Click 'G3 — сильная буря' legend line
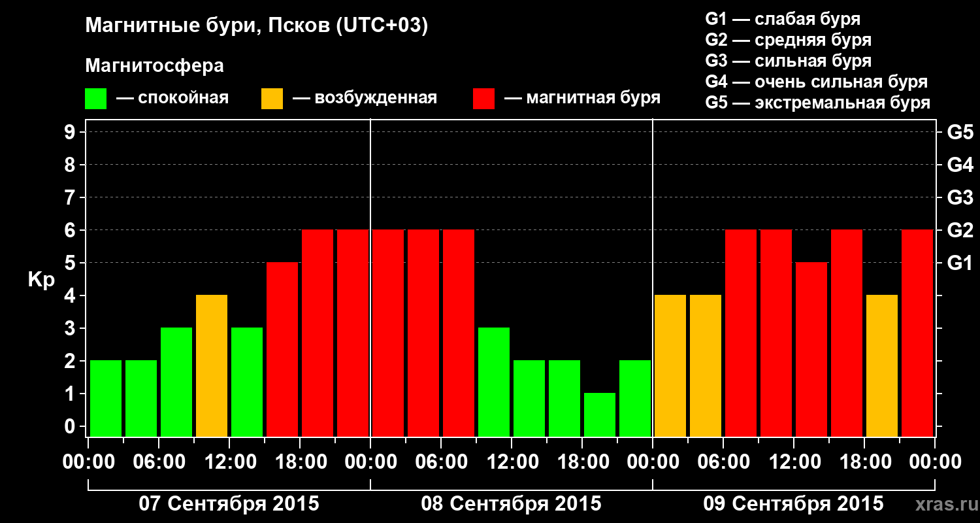This screenshot has height=523, width=980. point(789,61)
